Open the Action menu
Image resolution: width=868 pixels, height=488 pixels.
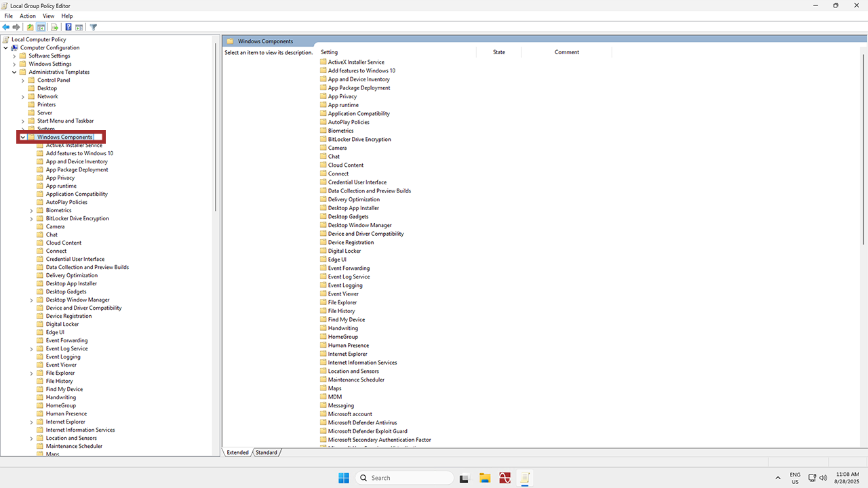click(x=28, y=16)
